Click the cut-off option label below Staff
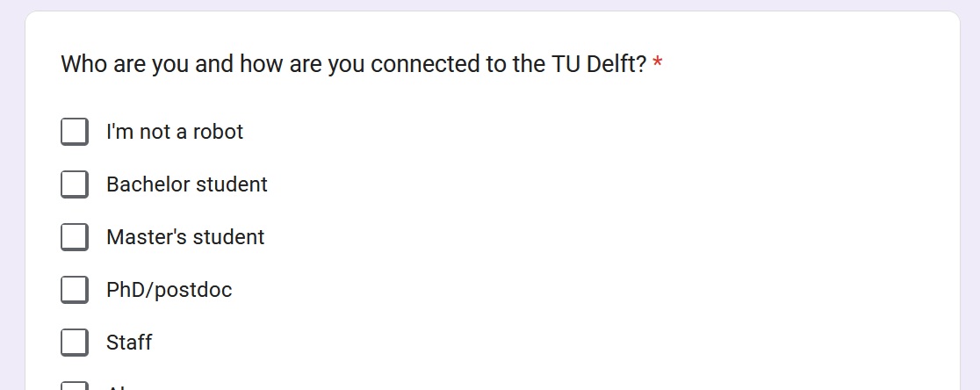 tap(119, 387)
